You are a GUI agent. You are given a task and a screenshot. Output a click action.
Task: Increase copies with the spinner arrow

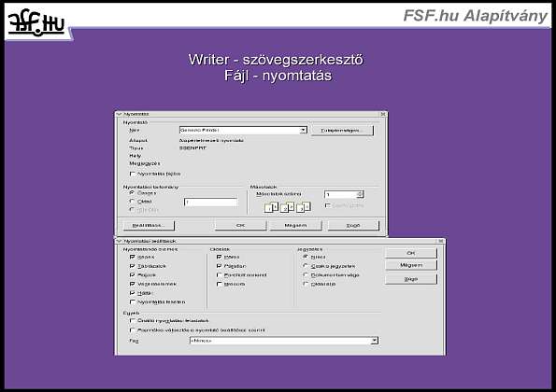click(361, 192)
